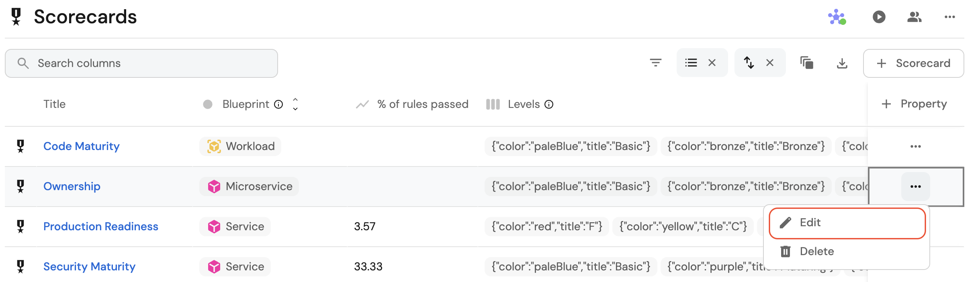Click the copy/duplicate view icon
The width and height of the screenshot is (980, 282).
806,63
